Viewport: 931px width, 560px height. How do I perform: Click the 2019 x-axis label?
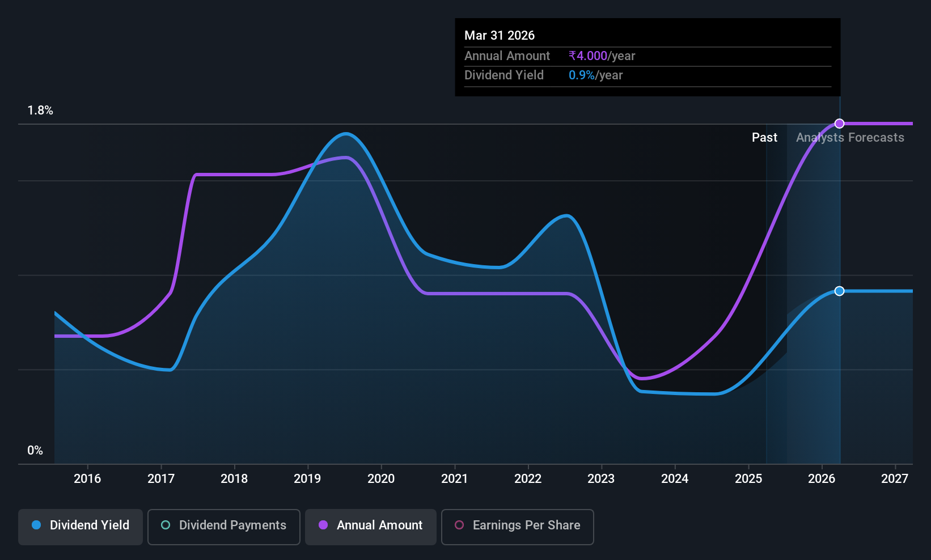pyautogui.click(x=307, y=479)
